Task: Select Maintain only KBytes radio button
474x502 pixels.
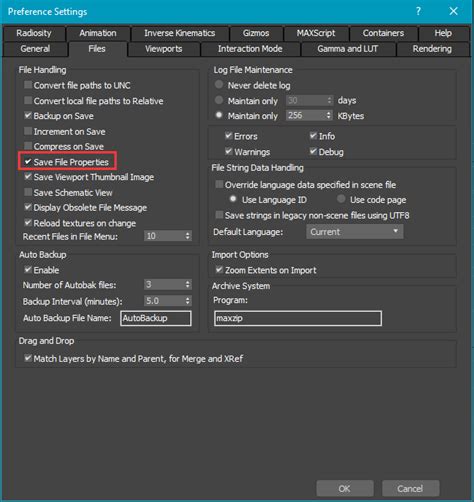Action: (219, 115)
